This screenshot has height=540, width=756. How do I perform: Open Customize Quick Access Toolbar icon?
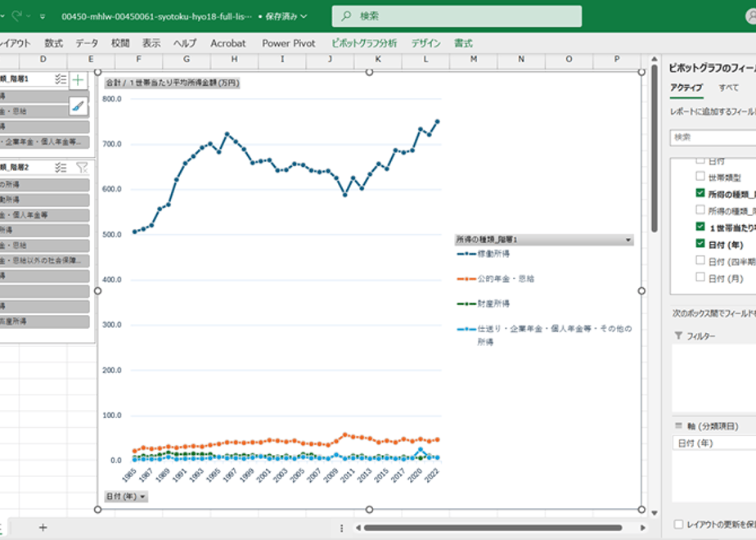(43, 16)
